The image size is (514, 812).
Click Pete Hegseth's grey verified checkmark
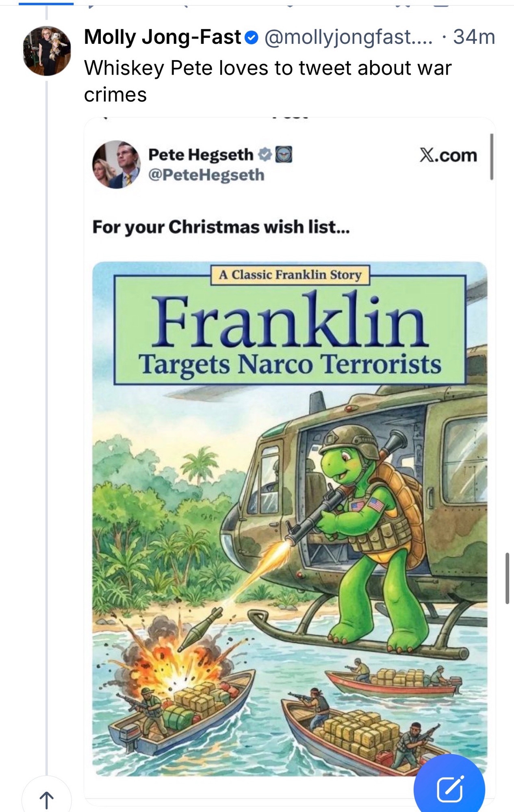tap(265, 155)
